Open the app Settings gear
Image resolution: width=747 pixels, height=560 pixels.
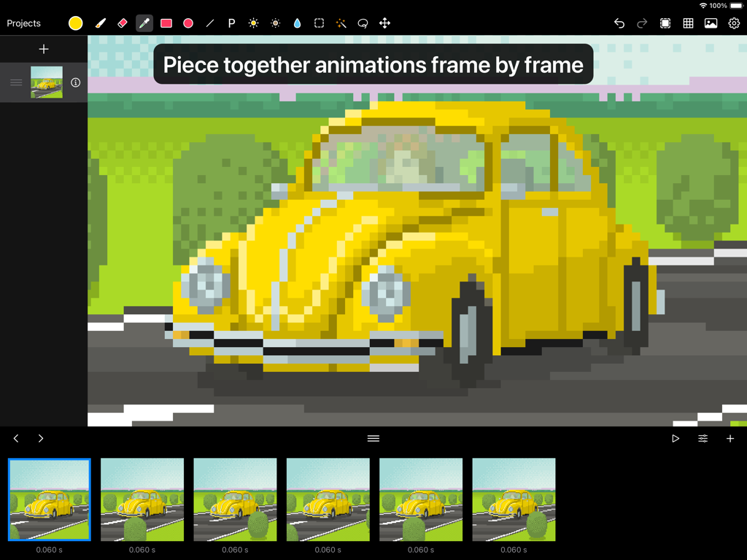tap(734, 23)
